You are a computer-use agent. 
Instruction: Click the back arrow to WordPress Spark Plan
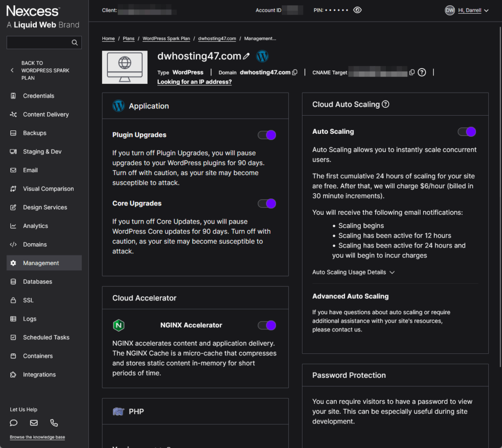[12, 71]
